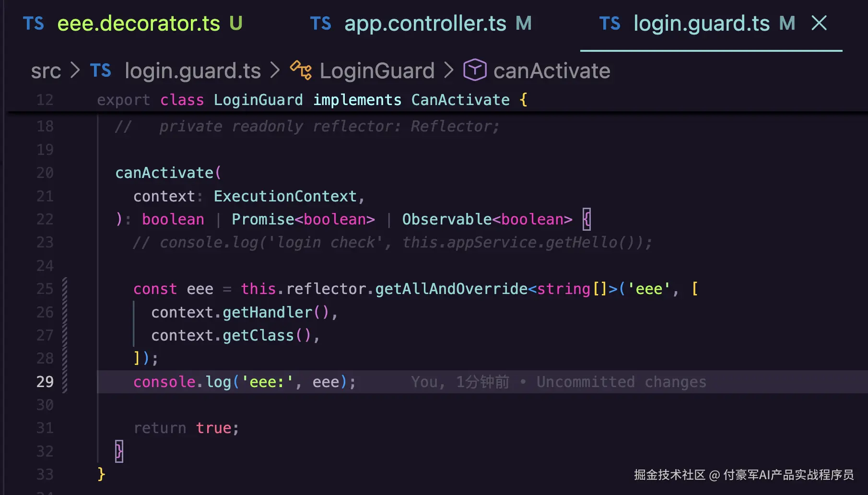Screen dimensions: 868x495
Task: Open login.guard.ts breadcrumb item
Action: click(x=193, y=71)
